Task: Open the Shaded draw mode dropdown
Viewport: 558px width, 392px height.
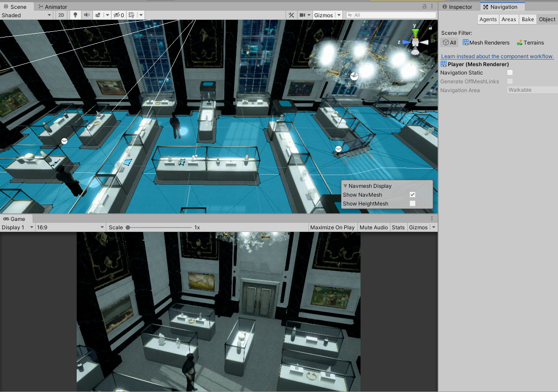Action: coord(26,15)
